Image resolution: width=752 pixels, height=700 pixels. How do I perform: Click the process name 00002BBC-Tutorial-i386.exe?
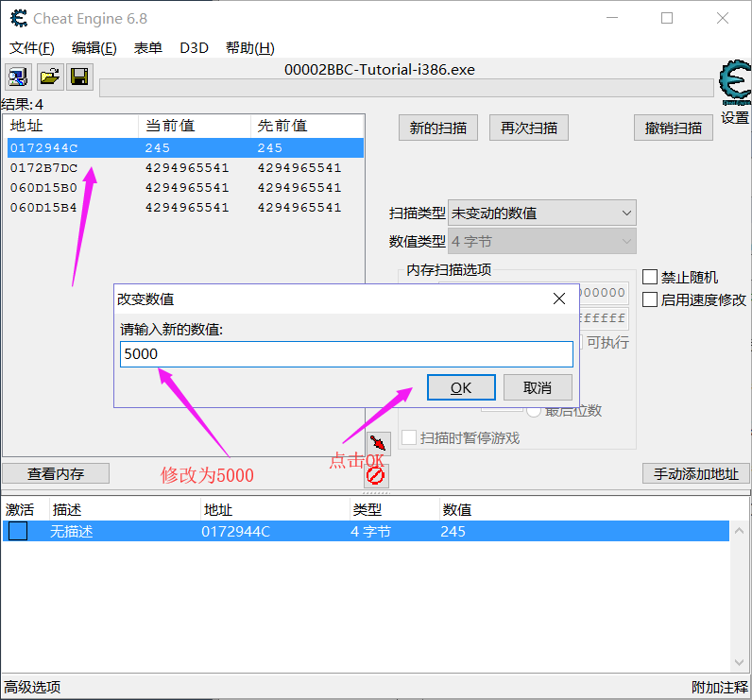380,70
